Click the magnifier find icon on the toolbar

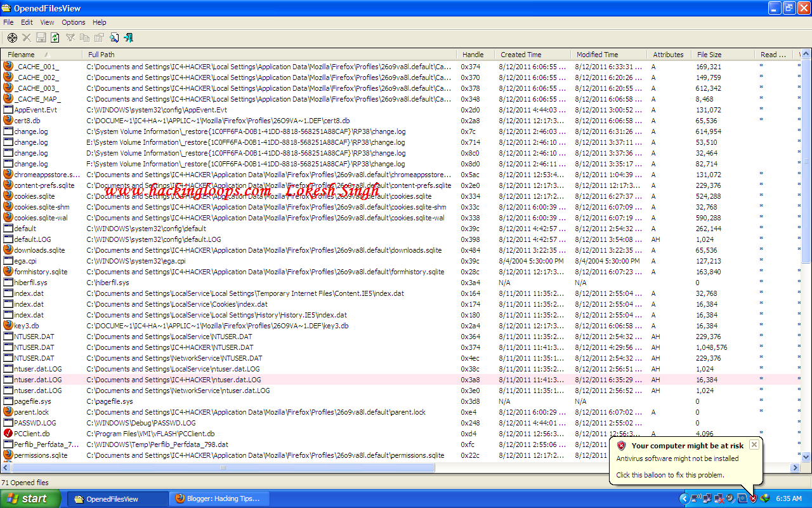pos(114,37)
